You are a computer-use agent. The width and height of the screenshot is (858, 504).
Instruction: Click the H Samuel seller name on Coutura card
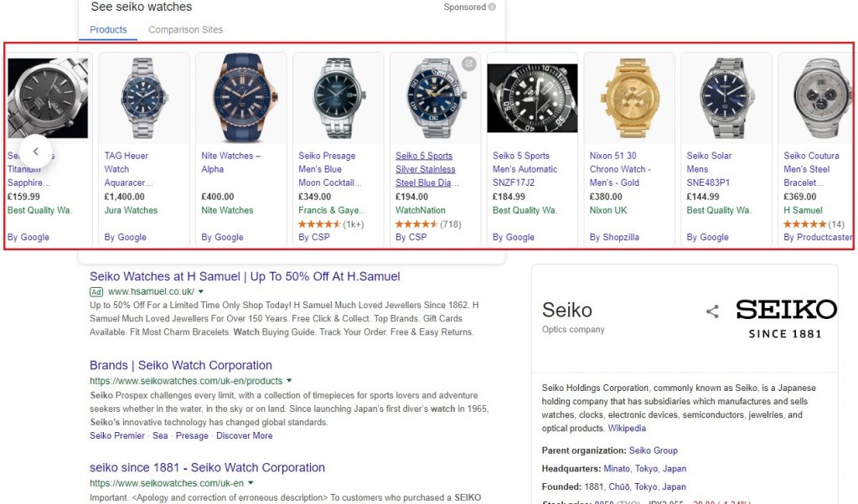[x=803, y=210]
